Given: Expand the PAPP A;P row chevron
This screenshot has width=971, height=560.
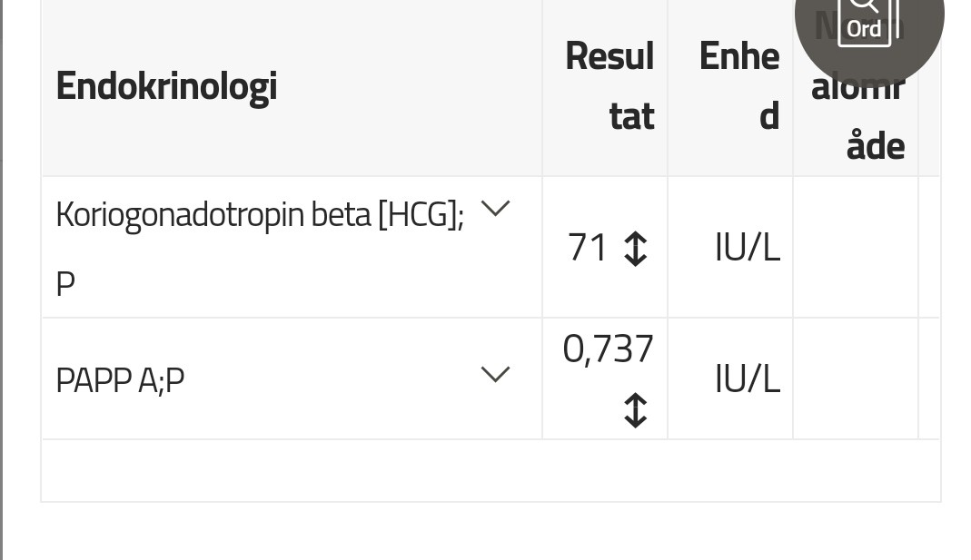Looking at the screenshot, I should point(495,374).
